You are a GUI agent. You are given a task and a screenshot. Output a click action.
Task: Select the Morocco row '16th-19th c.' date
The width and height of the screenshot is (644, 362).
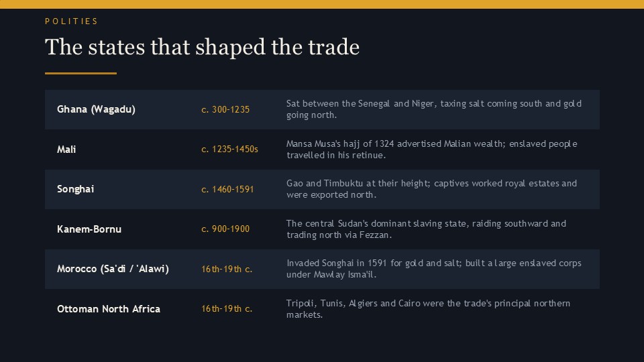(227, 269)
